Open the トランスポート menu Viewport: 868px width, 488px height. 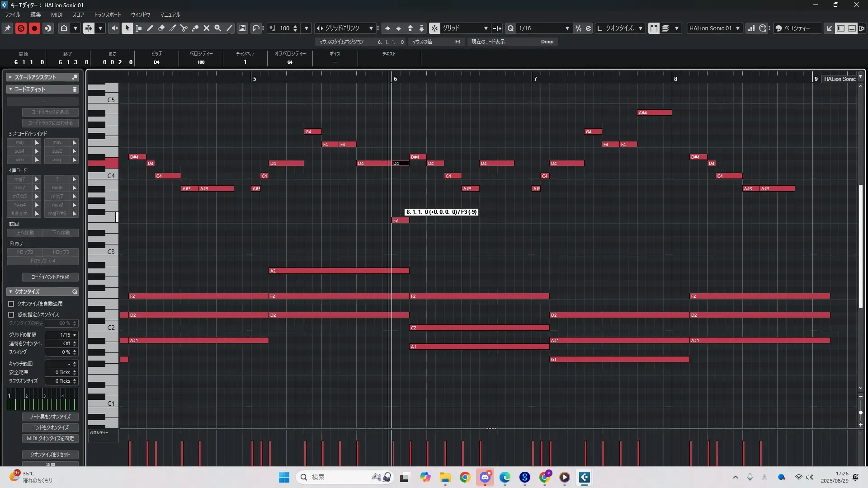(x=107, y=14)
